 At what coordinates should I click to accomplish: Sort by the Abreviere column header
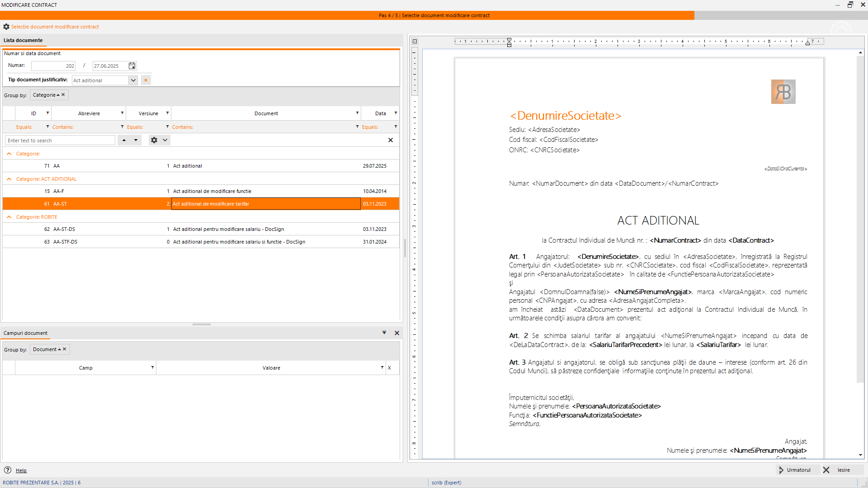tap(89, 113)
